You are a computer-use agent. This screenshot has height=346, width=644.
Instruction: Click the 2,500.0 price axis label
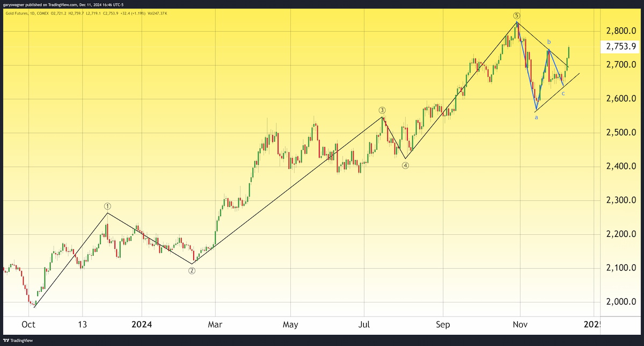tap(621, 133)
